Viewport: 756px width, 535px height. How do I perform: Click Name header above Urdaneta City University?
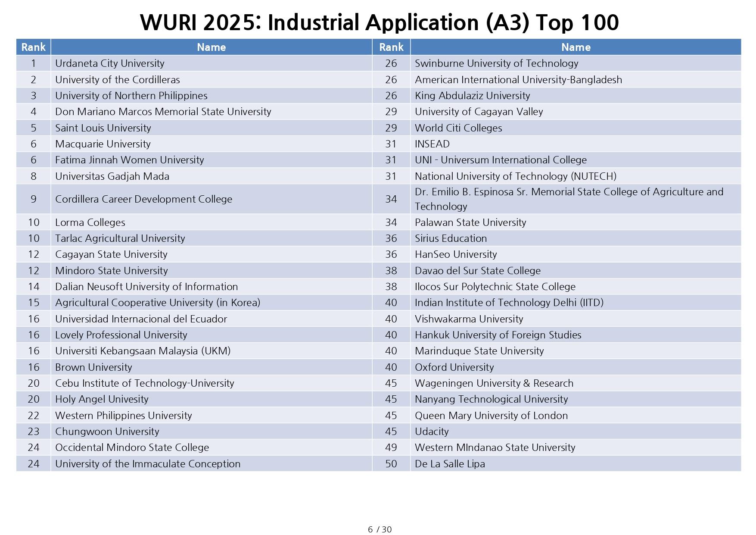coord(211,47)
